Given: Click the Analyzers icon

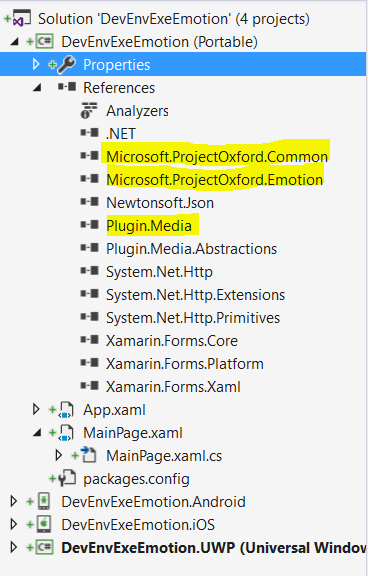Looking at the screenshot, I should (x=89, y=110).
